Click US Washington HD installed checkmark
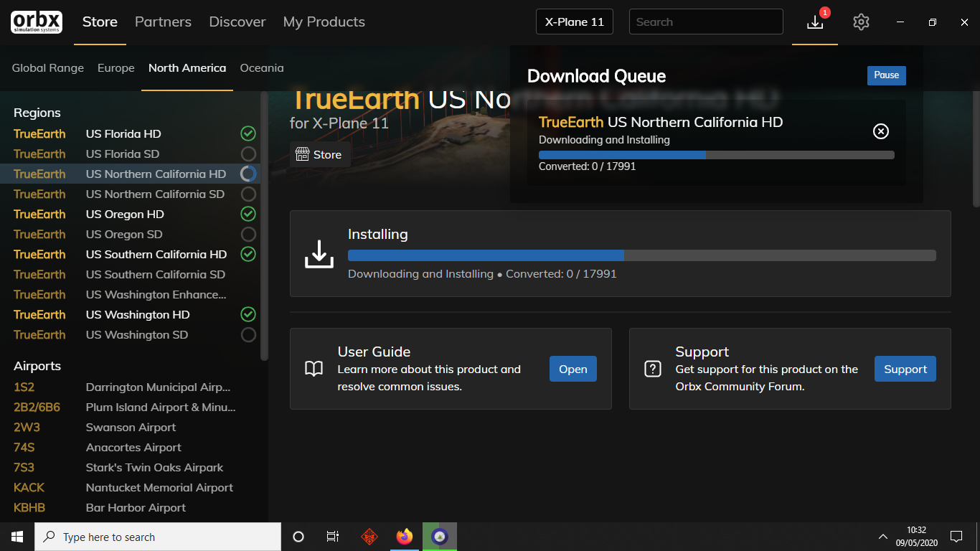Image resolution: width=980 pixels, height=551 pixels. click(x=248, y=314)
